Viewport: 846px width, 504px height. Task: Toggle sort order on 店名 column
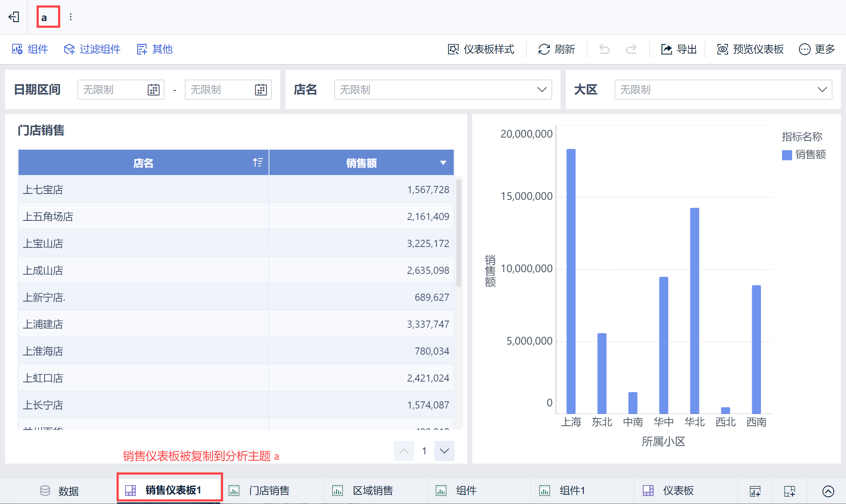[258, 163]
